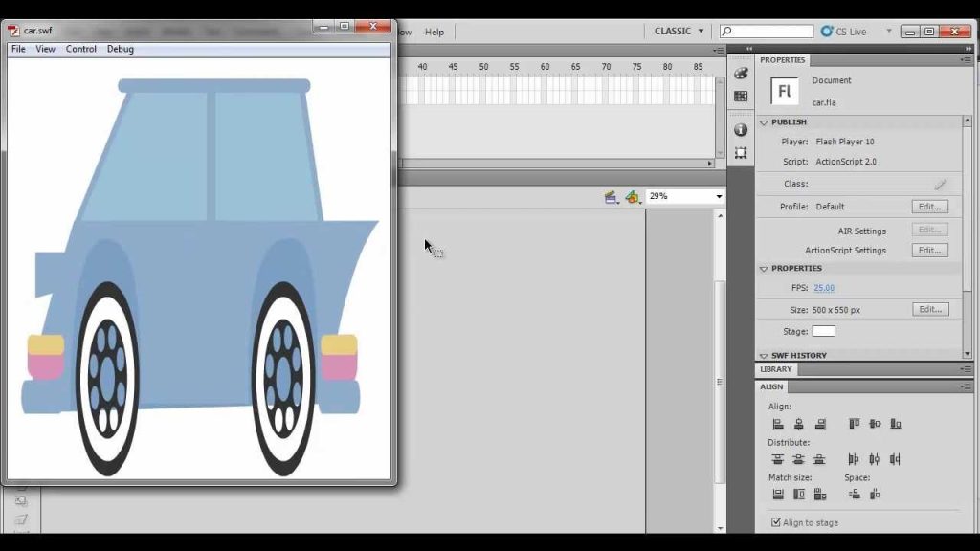
Task: Switch to the LIBRARY tab
Action: point(775,369)
